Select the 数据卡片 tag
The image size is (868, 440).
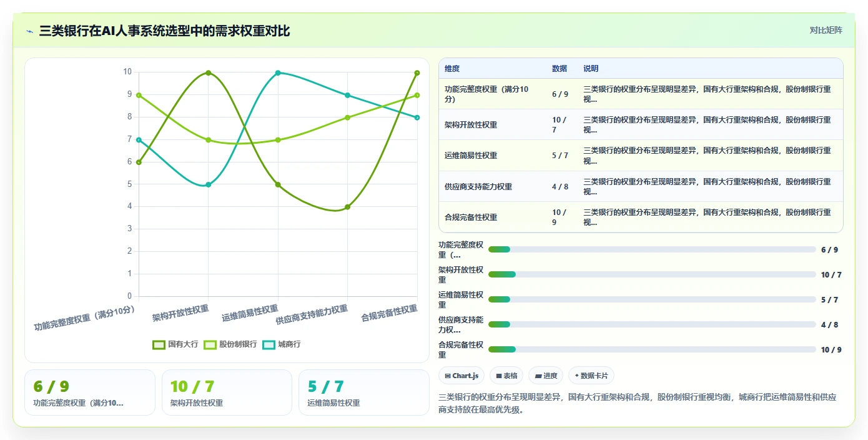pyautogui.click(x=591, y=376)
